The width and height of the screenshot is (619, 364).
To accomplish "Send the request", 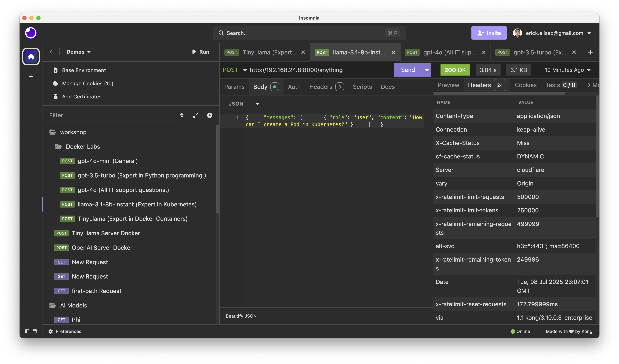I will coord(408,70).
